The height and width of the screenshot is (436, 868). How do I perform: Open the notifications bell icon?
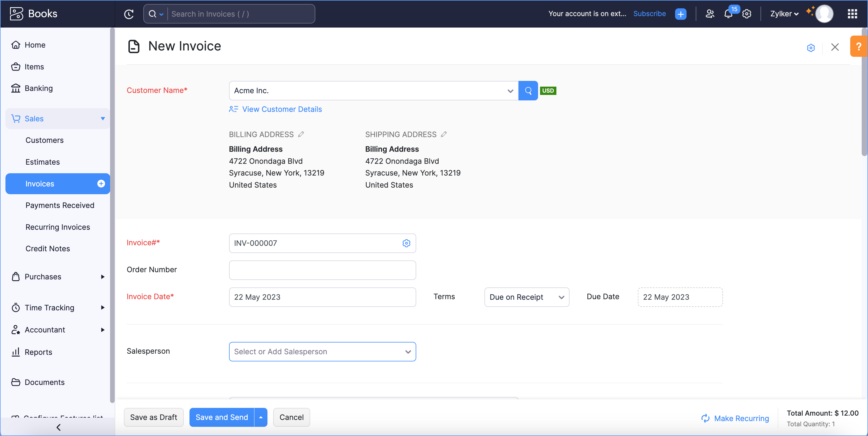tap(728, 14)
